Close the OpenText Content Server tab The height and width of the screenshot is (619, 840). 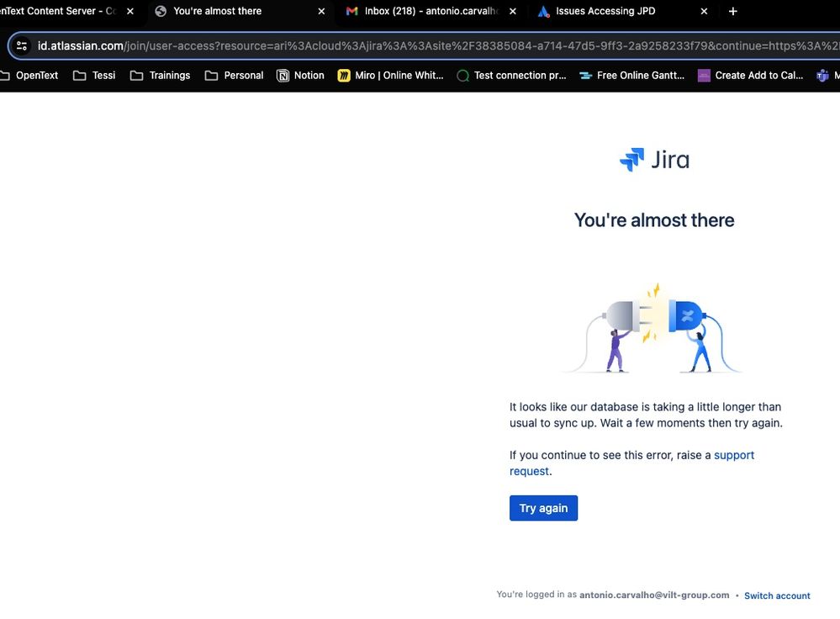pyautogui.click(x=130, y=11)
